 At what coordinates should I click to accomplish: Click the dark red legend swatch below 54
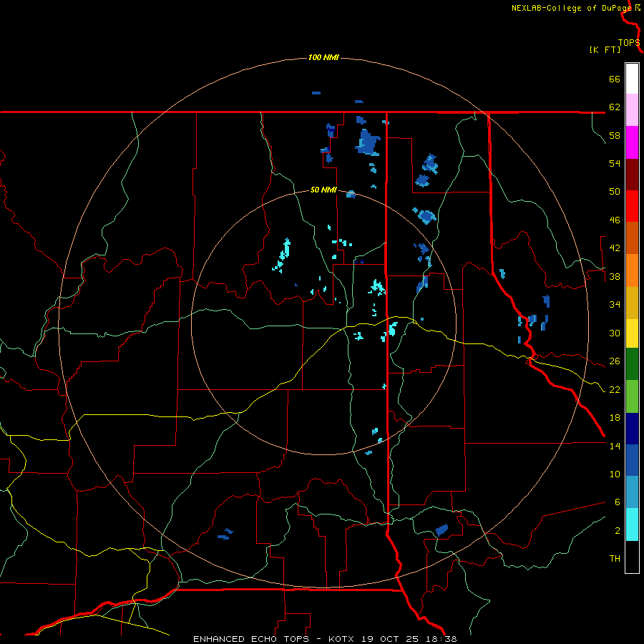point(632,175)
